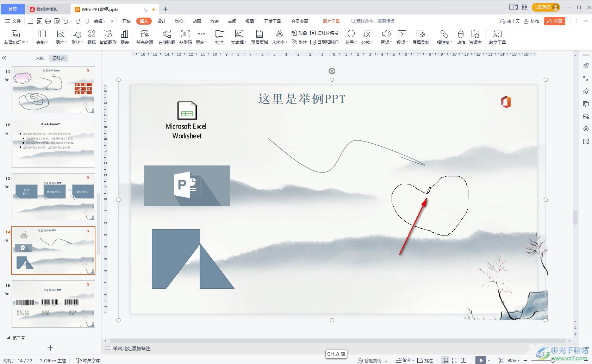Image resolution: width=592 pixels, height=364 pixels.
Task: Insert 幻灯片编号 slide number
Action: 324,33
